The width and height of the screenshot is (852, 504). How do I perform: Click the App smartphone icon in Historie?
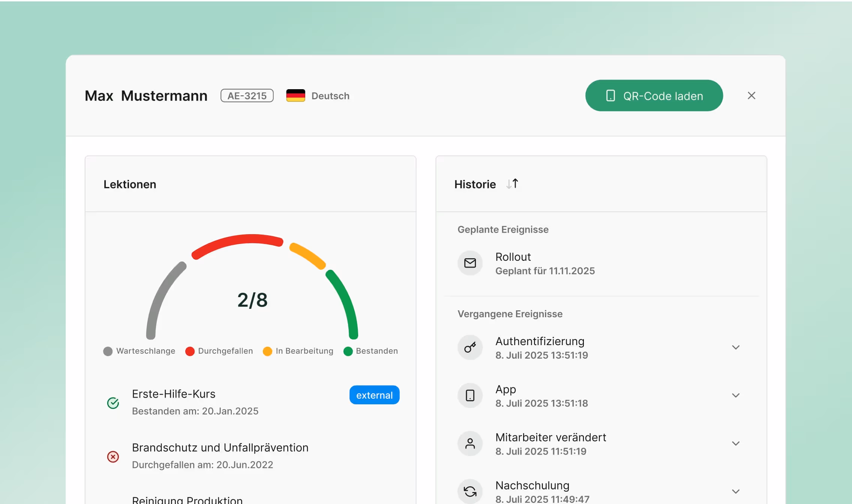pos(470,395)
